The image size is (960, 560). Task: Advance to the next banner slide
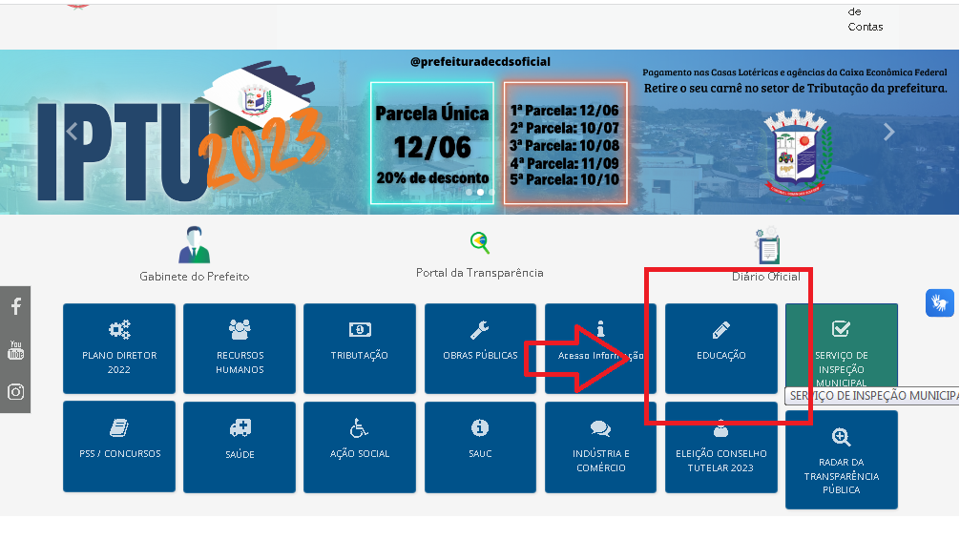(889, 132)
